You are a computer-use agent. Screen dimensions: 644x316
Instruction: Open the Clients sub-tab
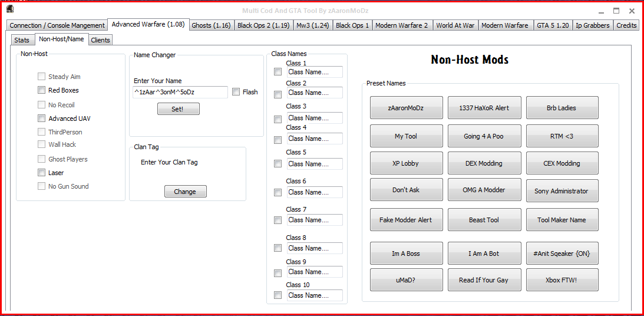[x=101, y=40]
